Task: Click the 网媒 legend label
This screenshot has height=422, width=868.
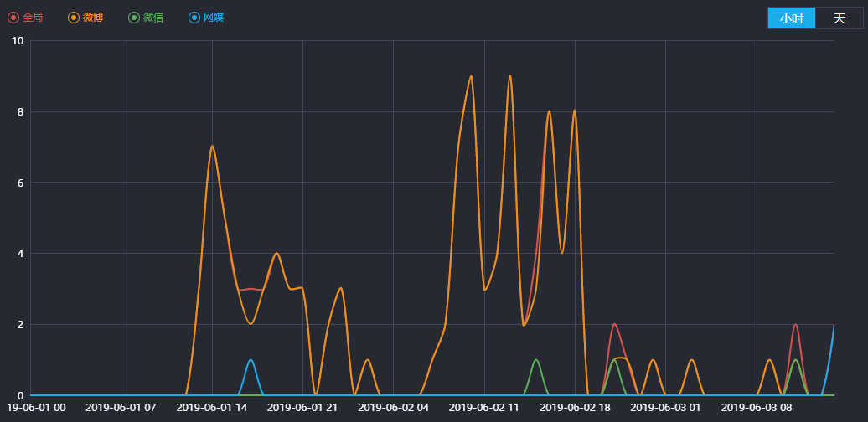Action: click(214, 18)
